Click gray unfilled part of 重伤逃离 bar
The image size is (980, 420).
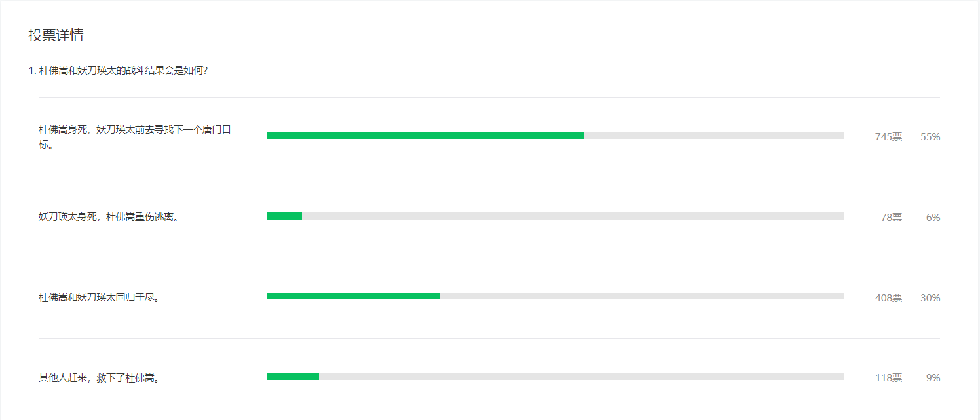tap(573, 216)
